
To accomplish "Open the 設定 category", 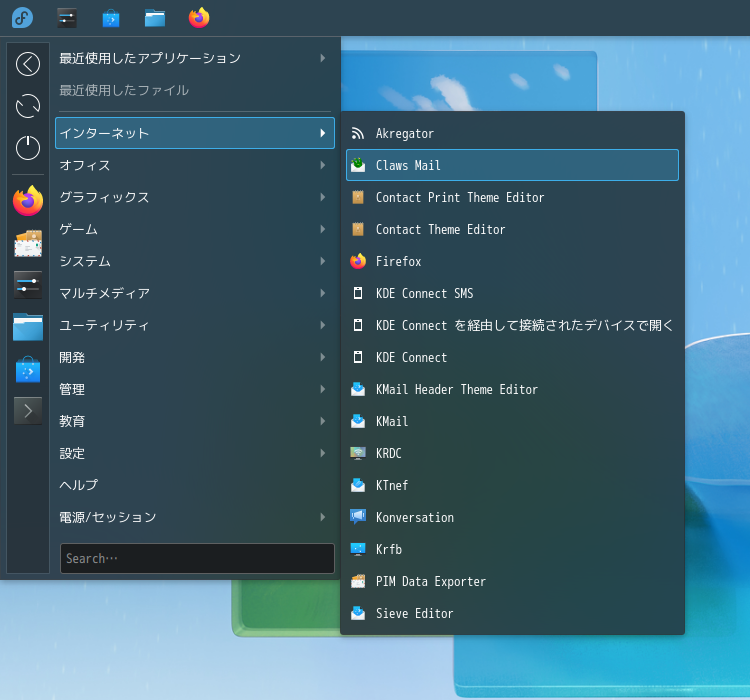I will point(195,453).
